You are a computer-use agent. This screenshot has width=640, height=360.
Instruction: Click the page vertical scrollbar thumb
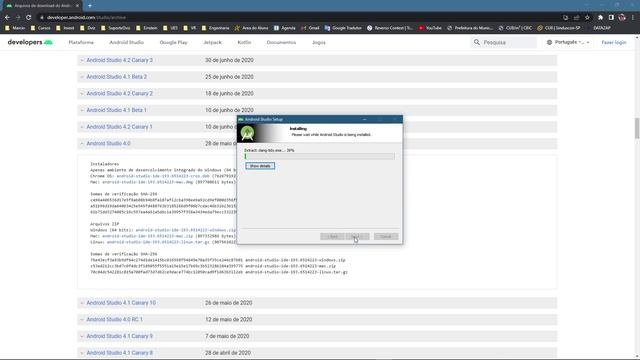(x=637, y=128)
